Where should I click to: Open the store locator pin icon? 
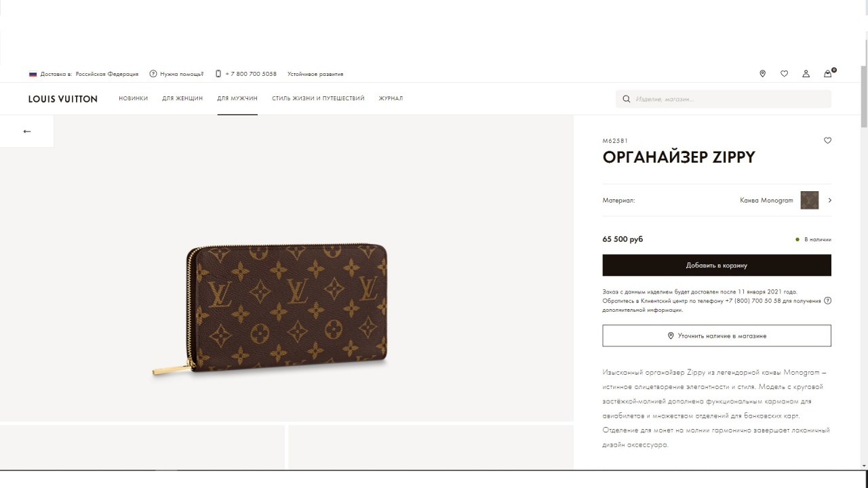coord(762,74)
